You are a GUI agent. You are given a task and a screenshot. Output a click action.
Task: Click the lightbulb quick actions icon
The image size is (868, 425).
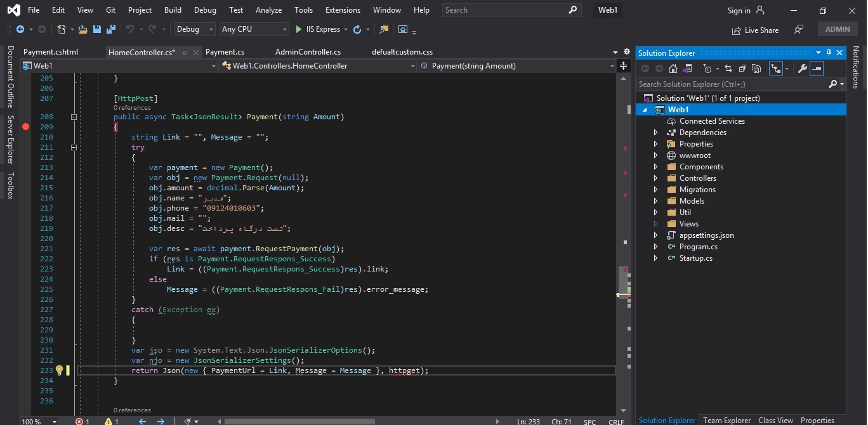59,370
